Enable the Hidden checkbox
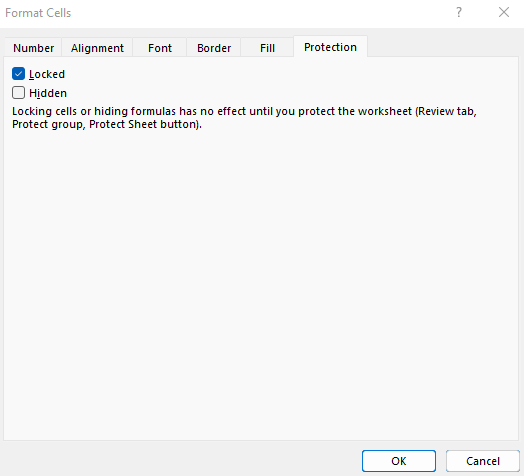Viewport: 524px width, 476px height. point(18,93)
